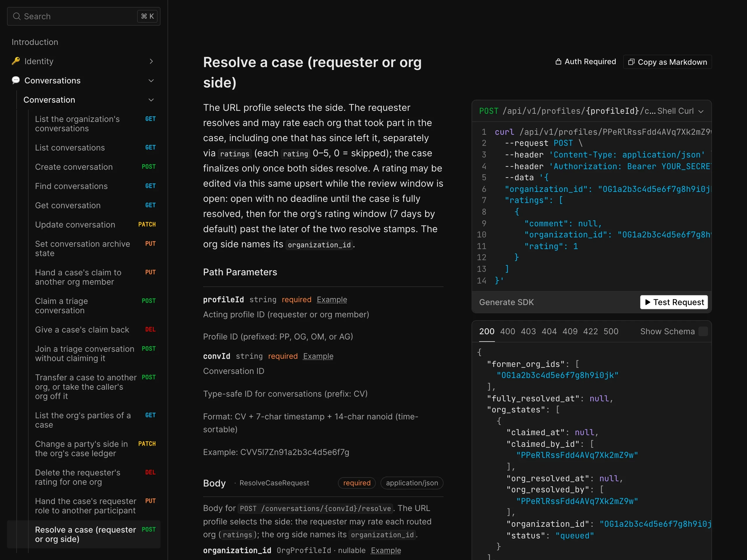The height and width of the screenshot is (560, 747).
Task: Open Delete the requester's rating endpoint
Action: [84, 477]
